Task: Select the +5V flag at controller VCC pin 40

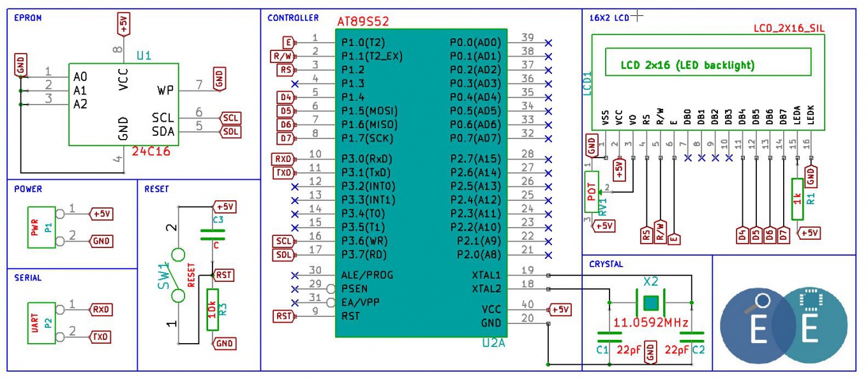Action: coord(559,310)
